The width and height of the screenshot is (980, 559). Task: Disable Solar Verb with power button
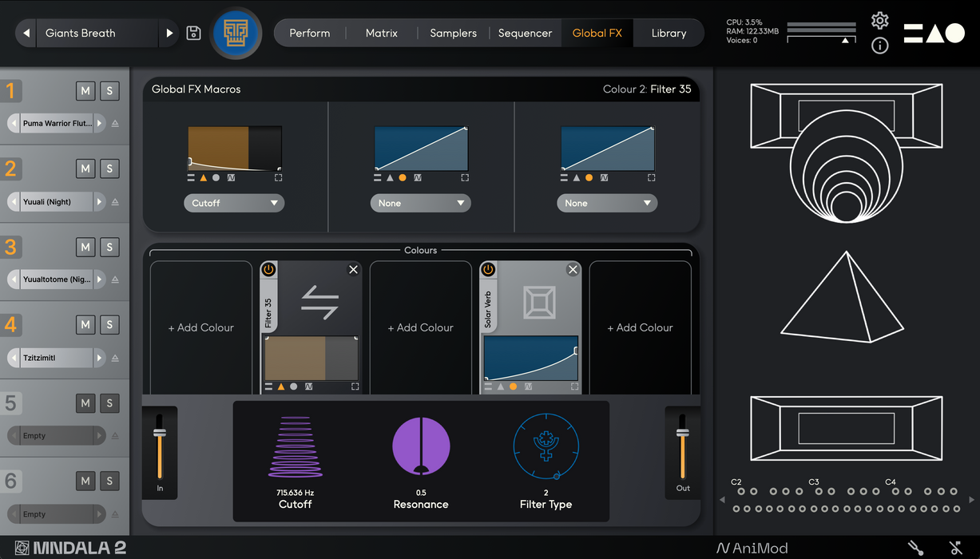488,270
